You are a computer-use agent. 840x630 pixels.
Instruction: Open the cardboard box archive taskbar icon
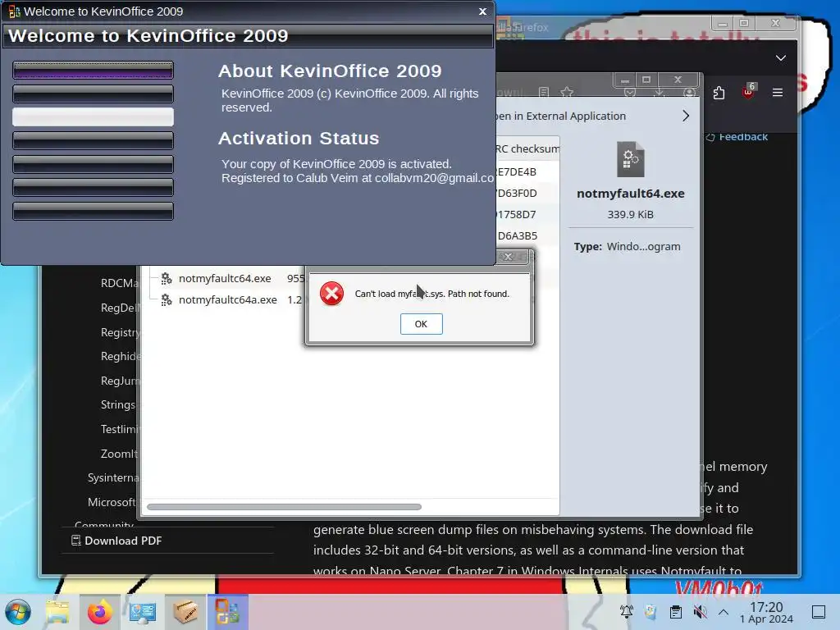[185, 612]
